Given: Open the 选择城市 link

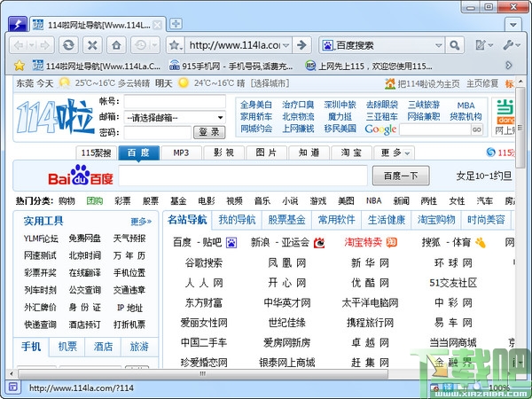Looking at the screenshot, I should tap(270, 83).
